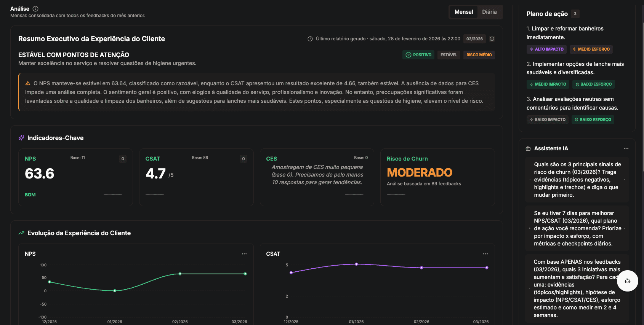Select action 'Analisar avaliações neutras sem comentários'
Viewport: 644px width, 325px height.
pos(572,104)
